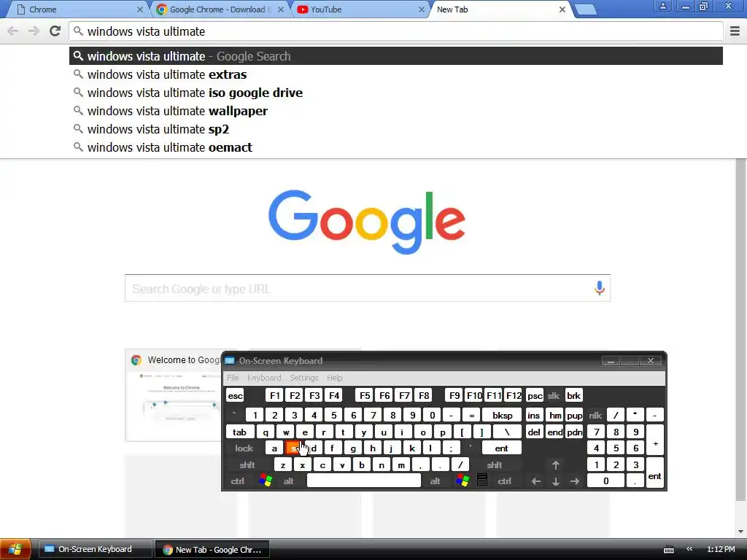Click the space bar on On-Screen Keyboard
This screenshot has width=747, height=560.
364,481
